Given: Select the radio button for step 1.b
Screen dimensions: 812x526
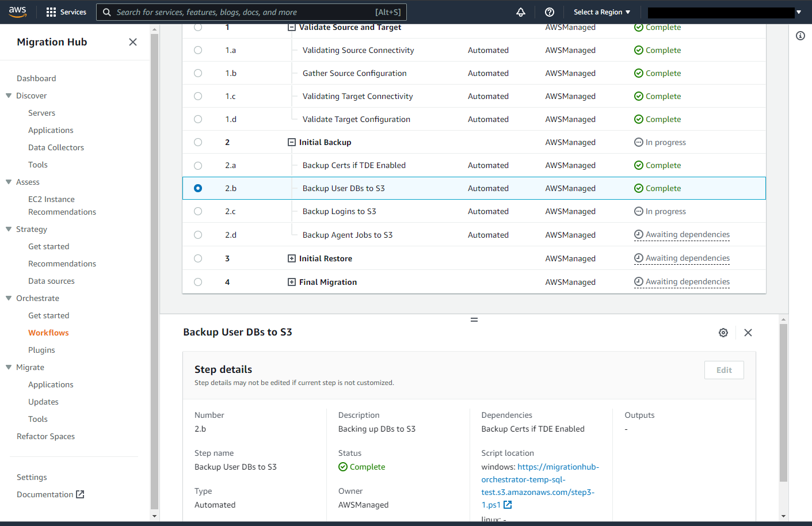Looking at the screenshot, I should coord(198,73).
